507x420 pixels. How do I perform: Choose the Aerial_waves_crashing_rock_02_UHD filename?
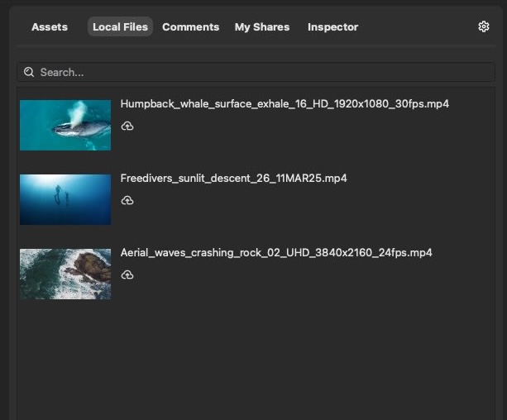pyautogui.click(x=276, y=253)
